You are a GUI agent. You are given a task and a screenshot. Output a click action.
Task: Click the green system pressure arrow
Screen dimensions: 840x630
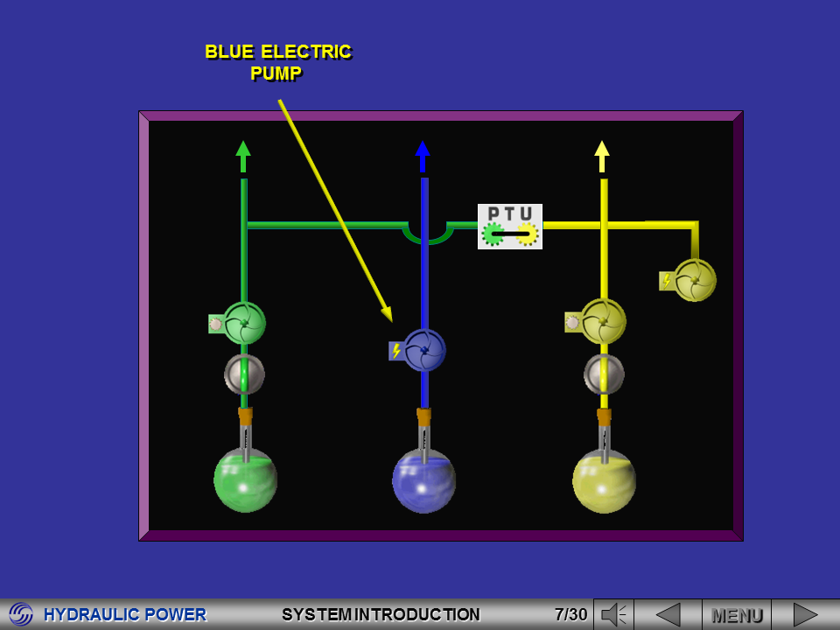[243, 156]
